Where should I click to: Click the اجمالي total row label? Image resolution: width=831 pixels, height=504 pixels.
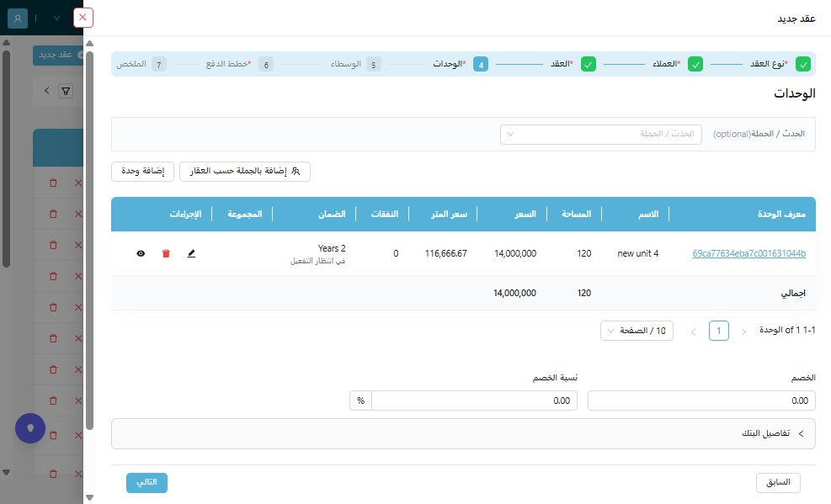coord(793,294)
